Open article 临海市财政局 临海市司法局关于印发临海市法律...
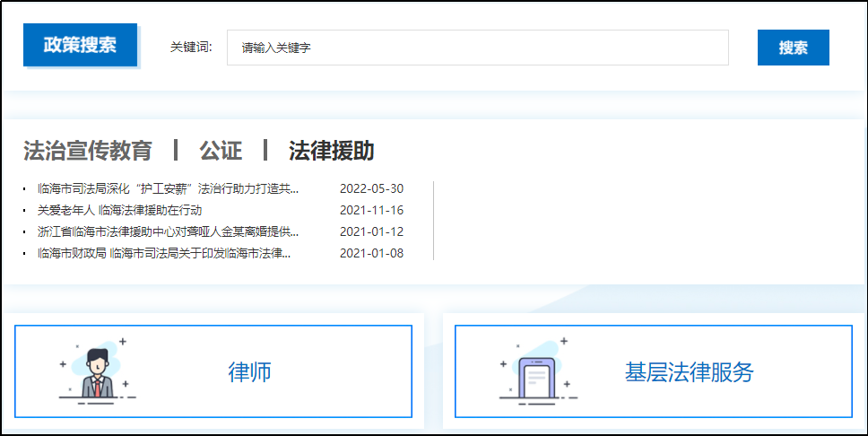Image resolution: width=868 pixels, height=436 pixels. [164, 254]
